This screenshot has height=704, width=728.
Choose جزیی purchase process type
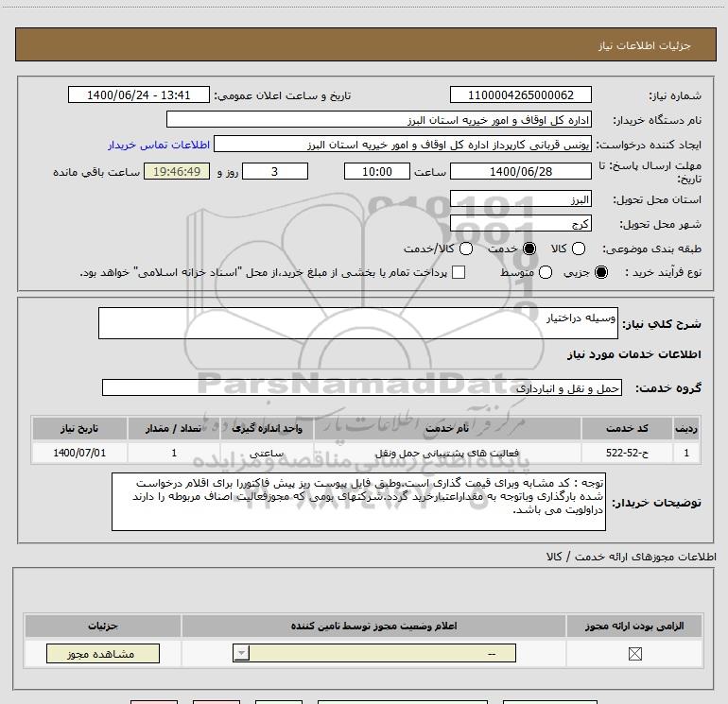pos(600,272)
